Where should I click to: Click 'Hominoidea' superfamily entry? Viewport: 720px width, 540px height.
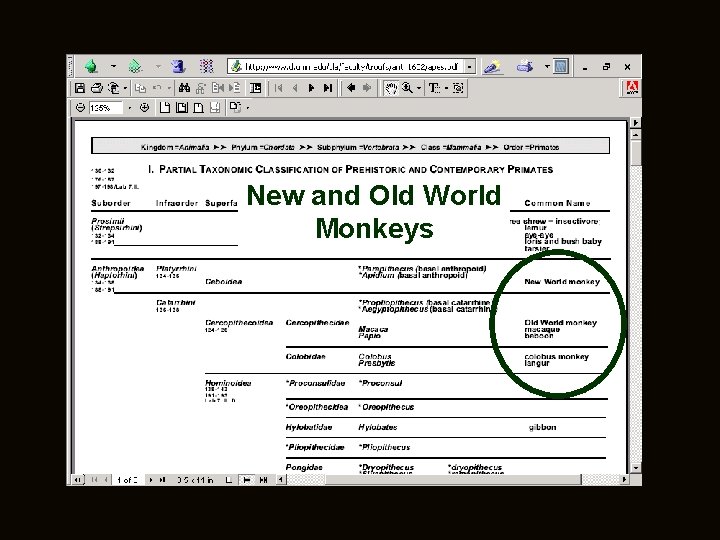click(x=228, y=383)
